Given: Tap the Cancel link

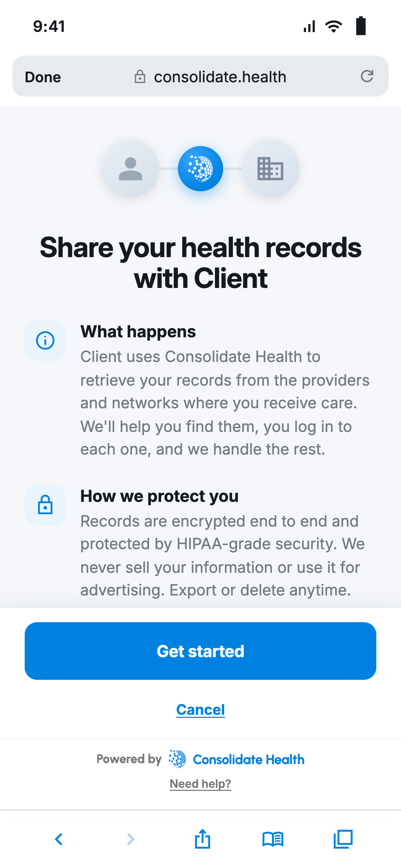Looking at the screenshot, I should coord(200,710).
